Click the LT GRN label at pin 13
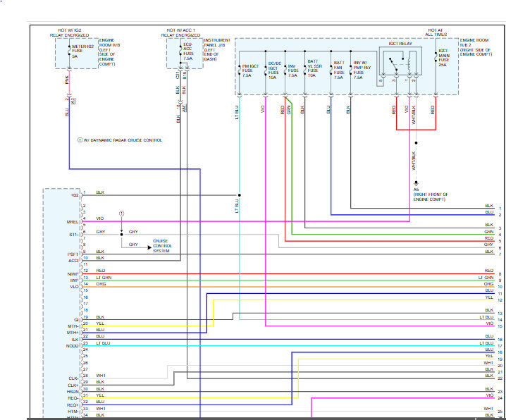This screenshot has height=420, width=506. click(104, 278)
